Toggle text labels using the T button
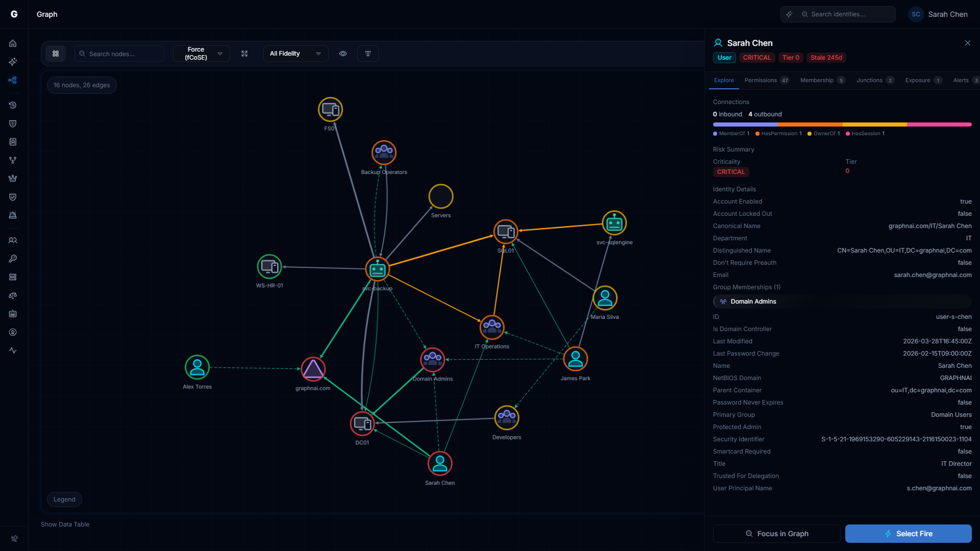 coord(367,53)
